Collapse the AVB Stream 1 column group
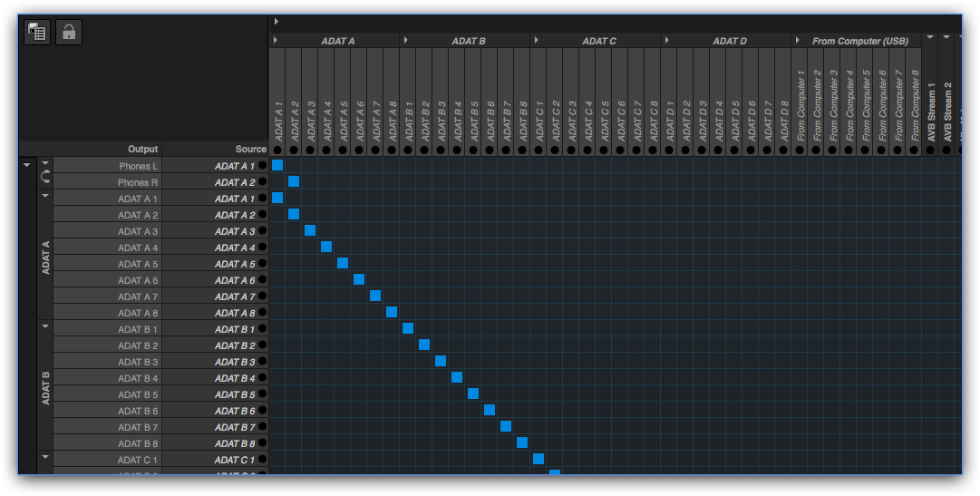The width and height of the screenshot is (980, 496). (930, 38)
